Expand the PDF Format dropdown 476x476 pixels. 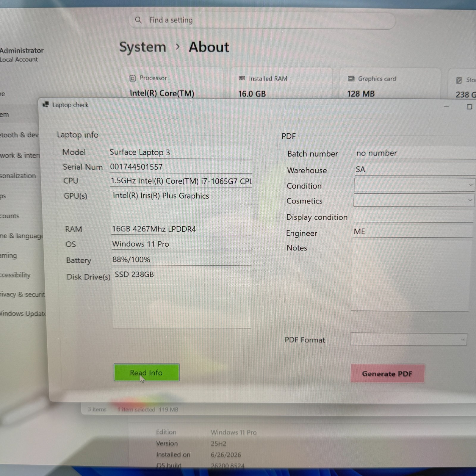tap(408, 339)
